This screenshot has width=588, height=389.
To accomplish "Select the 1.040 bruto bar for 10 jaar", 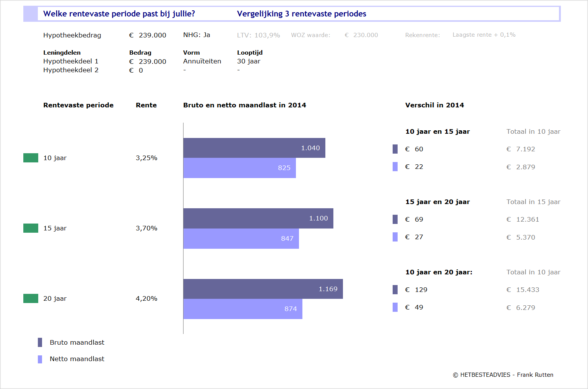I will coord(254,148).
